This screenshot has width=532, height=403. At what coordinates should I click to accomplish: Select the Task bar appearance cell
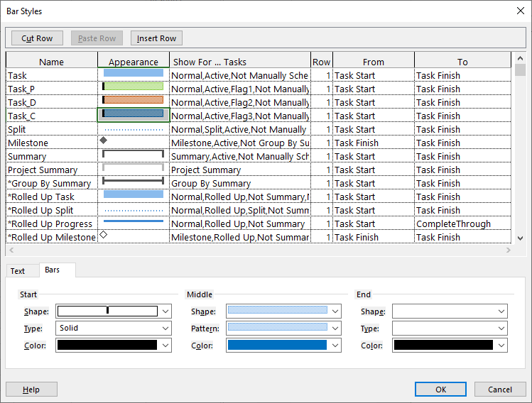click(134, 74)
